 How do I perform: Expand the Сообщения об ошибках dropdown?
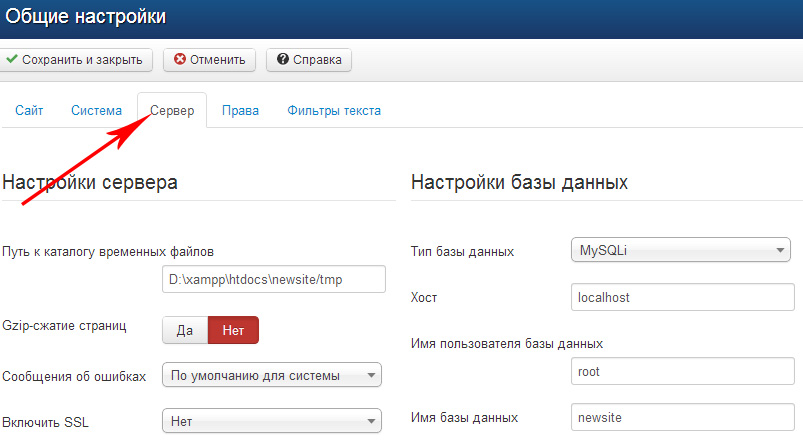point(271,376)
